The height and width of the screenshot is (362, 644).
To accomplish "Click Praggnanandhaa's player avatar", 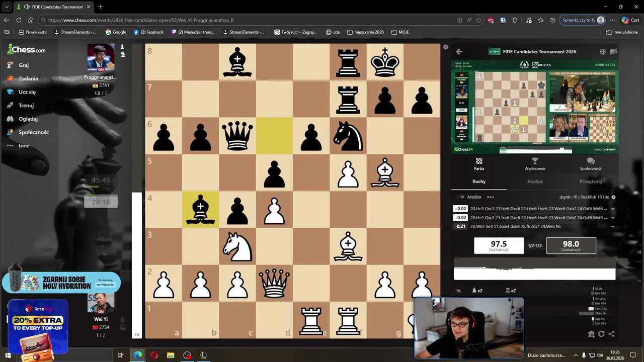I will click(x=101, y=58).
